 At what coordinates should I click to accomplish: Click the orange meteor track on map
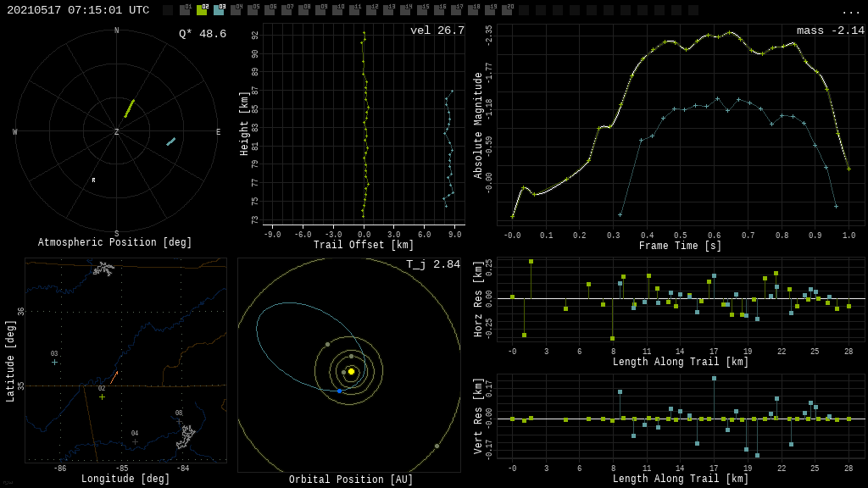[x=113, y=377]
